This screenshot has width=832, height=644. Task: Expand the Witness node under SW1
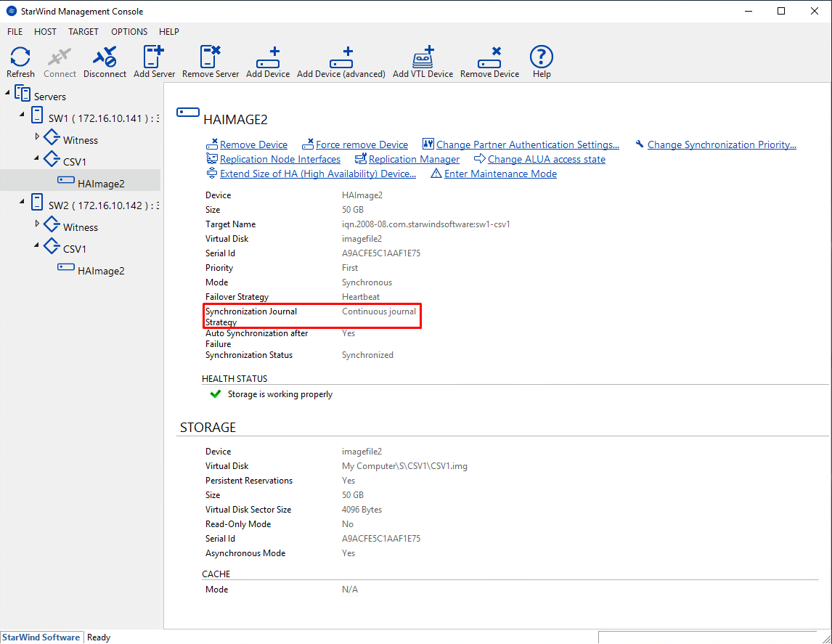[37, 136]
